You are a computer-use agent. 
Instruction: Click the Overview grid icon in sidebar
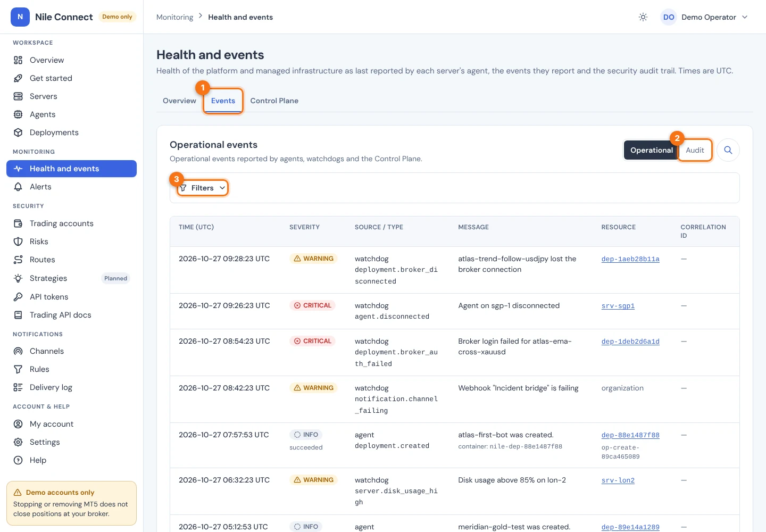point(18,60)
